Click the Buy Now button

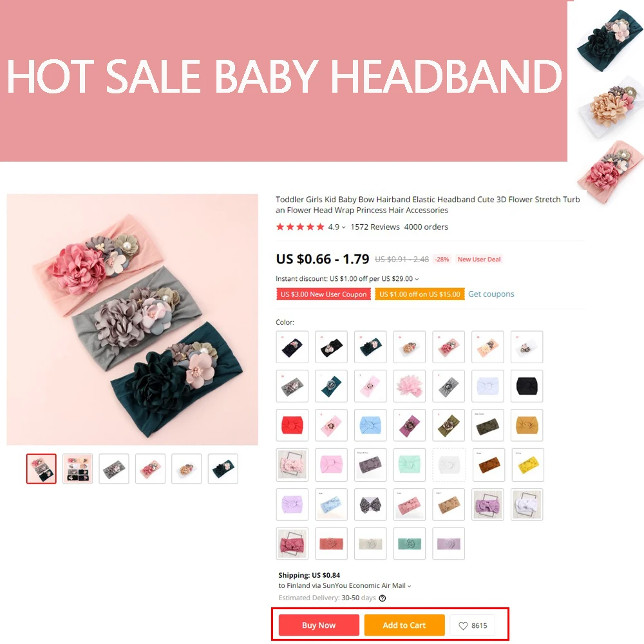tap(319, 625)
